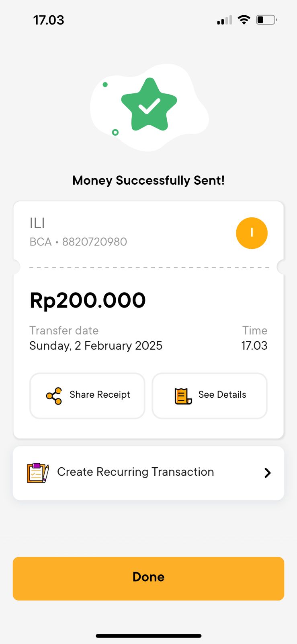Tap the clipboard icon for recurring transaction
297x644 pixels.
pyautogui.click(x=38, y=473)
